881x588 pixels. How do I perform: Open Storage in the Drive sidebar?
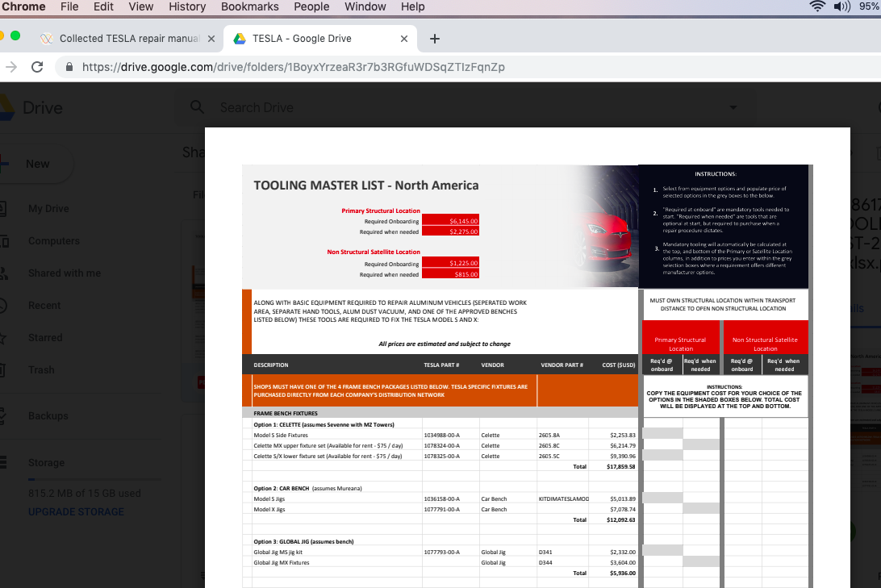click(x=47, y=463)
